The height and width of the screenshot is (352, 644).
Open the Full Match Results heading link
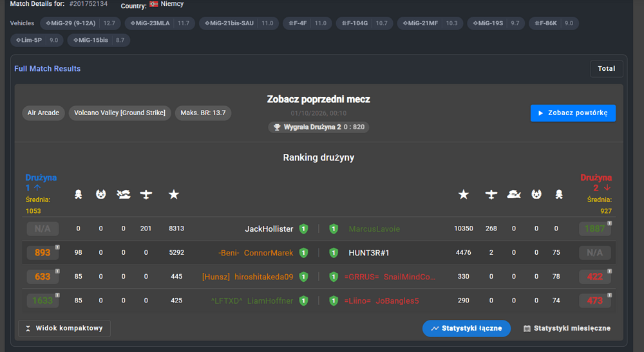coord(47,68)
